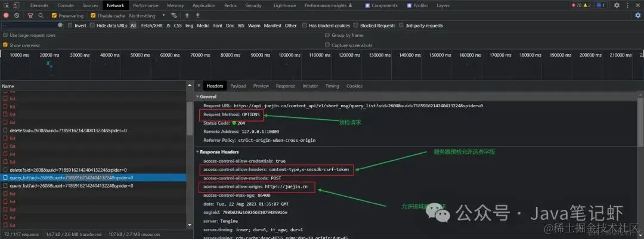Screen dimensions: 644x239
Task: Click the 70 errors counter
Action: coord(576,5)
